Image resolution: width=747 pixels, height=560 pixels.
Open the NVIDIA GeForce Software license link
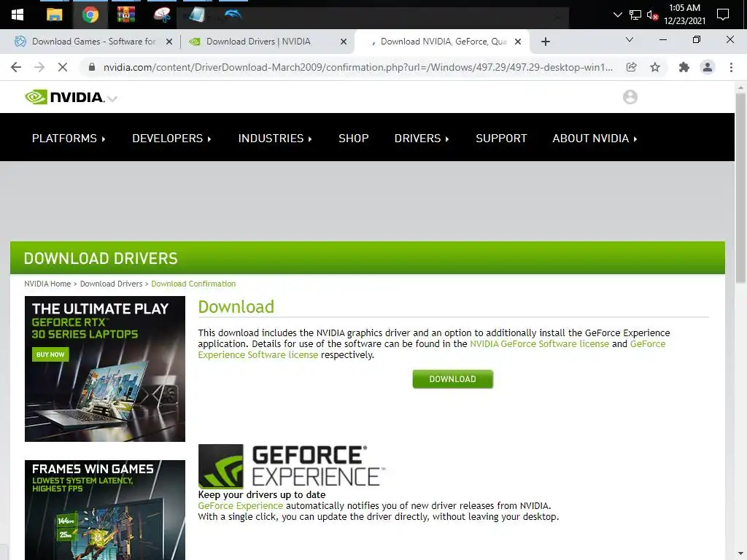(539, 344)
